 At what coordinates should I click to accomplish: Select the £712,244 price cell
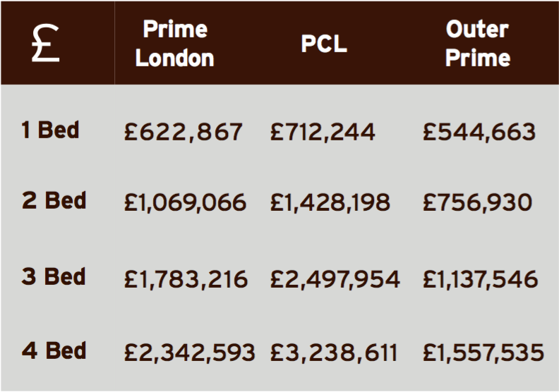click(323, 133)
